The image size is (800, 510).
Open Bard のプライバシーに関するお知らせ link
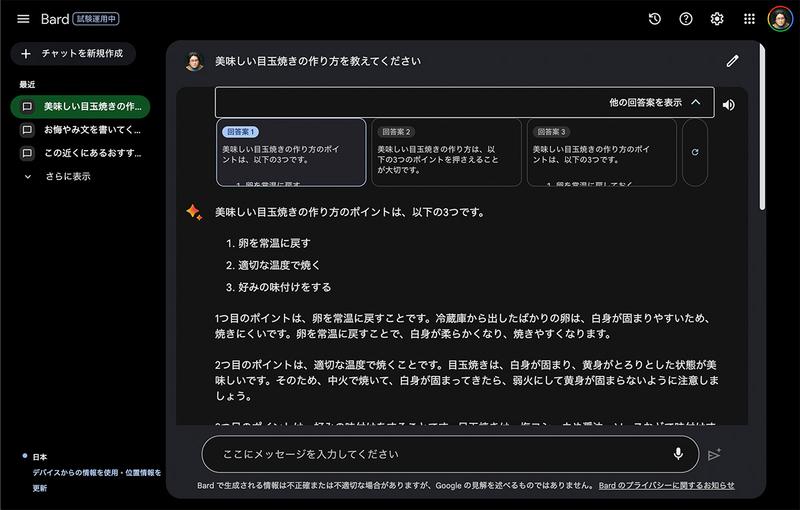pyautogui.click(x=666, y=486)
